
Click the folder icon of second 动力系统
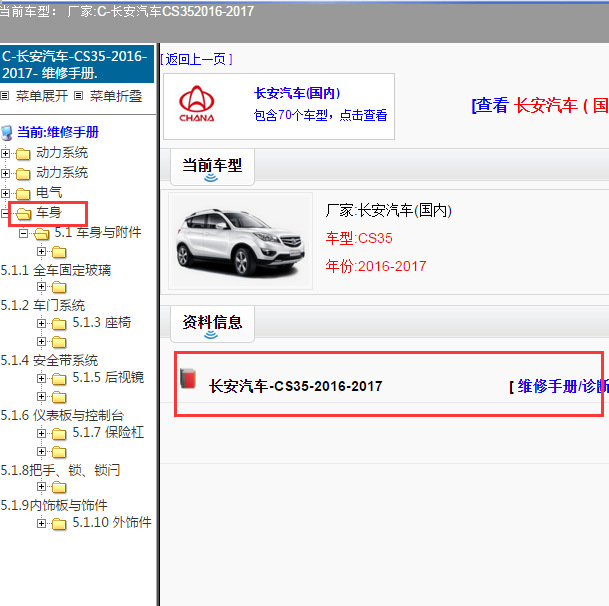click(x=23, y=174)
